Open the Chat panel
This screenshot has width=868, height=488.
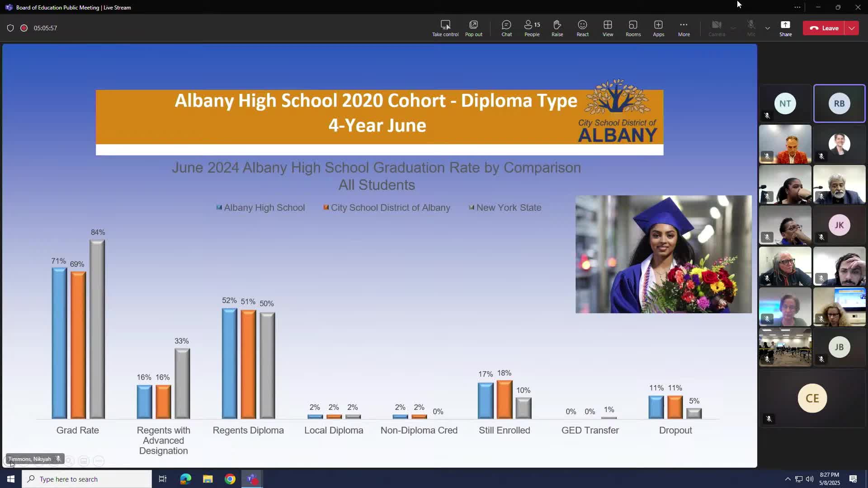506,28
